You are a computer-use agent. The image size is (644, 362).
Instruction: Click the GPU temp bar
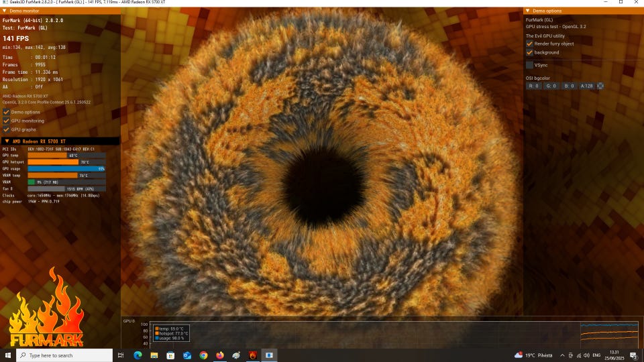(66, 156)
